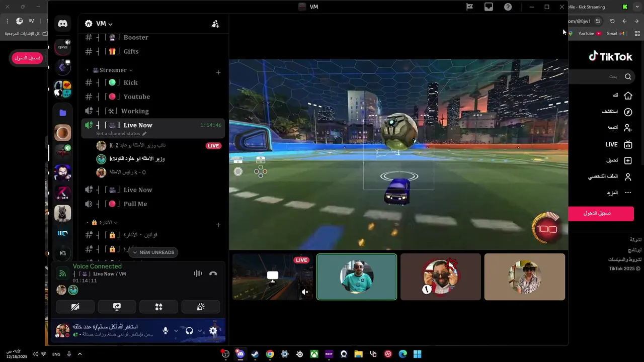The image size is (644, 362).
Task: Open activities launcher button in voice panel
Action: [158, 307]
